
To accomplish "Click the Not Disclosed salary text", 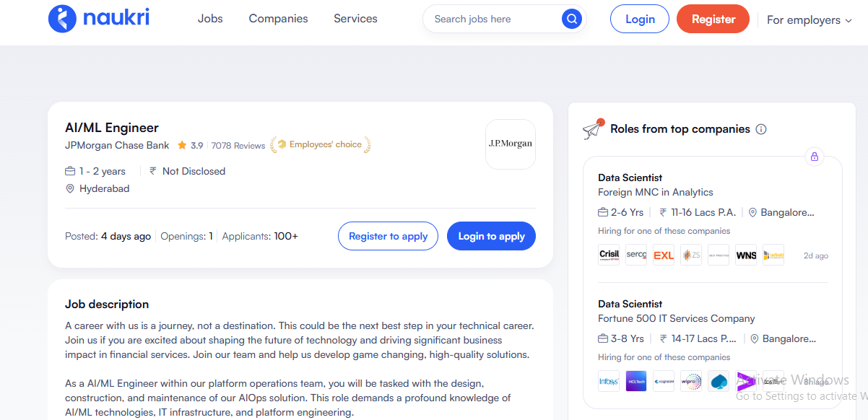I will point(194,171).
